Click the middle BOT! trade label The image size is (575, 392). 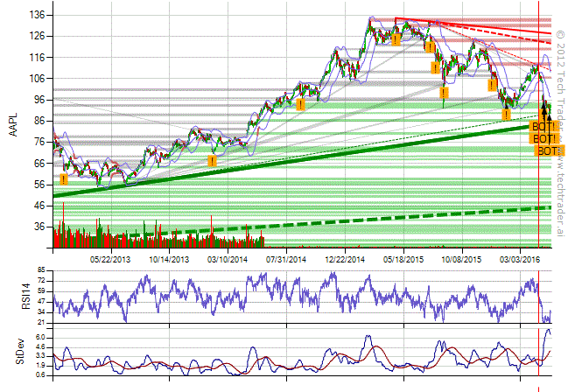(544, 138)
